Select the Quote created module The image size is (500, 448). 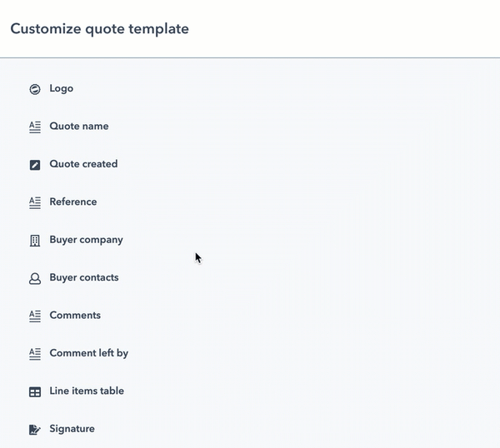(x=83, y=164)
